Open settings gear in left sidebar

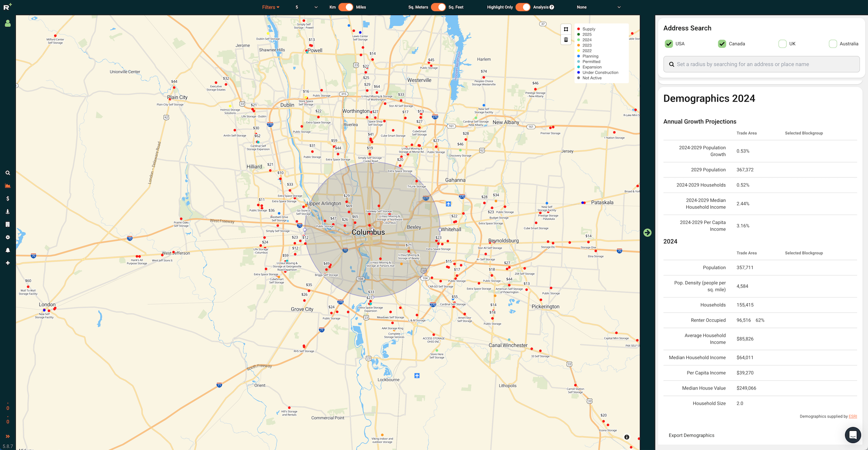(x=8, y=237)
